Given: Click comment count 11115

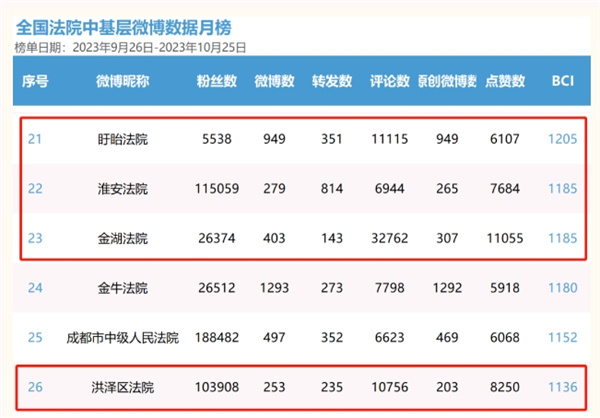Looking at the screenshot, I should [x=390, y=139].
